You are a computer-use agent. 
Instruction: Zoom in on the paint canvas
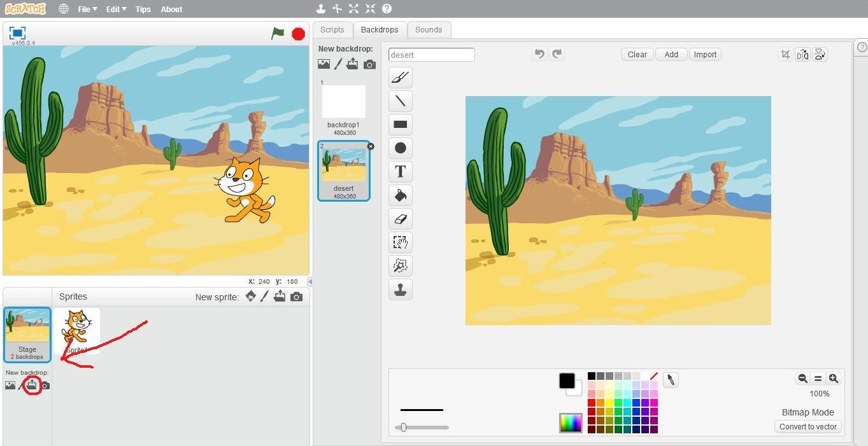click(833, 379)
